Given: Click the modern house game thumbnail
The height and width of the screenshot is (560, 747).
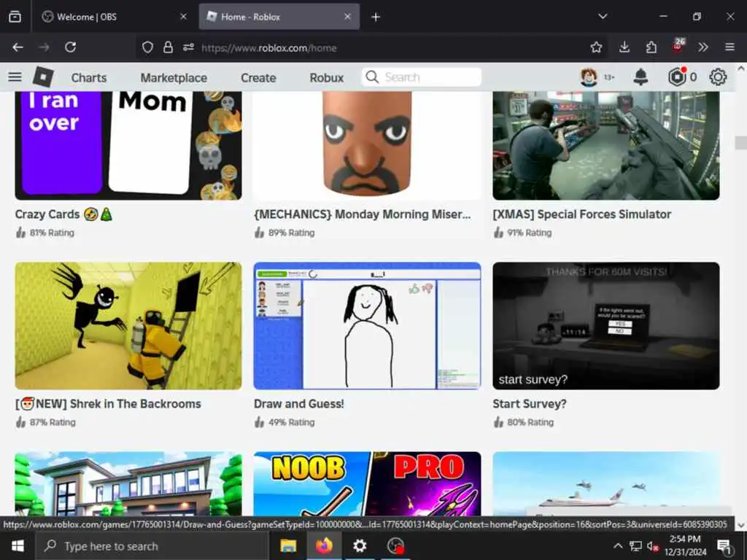Looking at the screenshot, I should point(128,484).
